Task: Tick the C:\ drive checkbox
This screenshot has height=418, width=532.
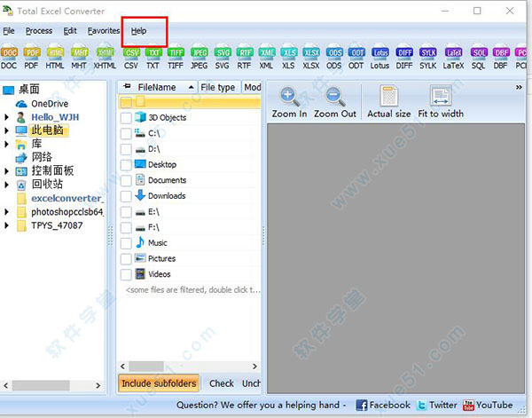Action: point(126,133)
